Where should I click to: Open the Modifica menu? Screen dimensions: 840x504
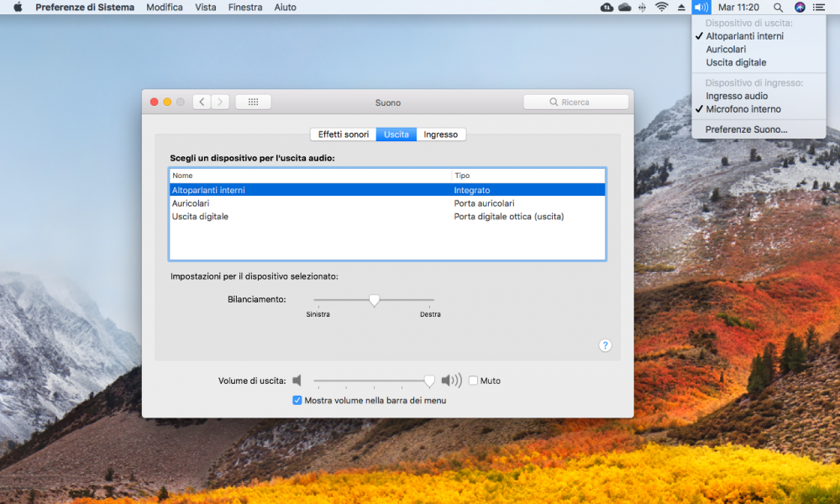165,7
